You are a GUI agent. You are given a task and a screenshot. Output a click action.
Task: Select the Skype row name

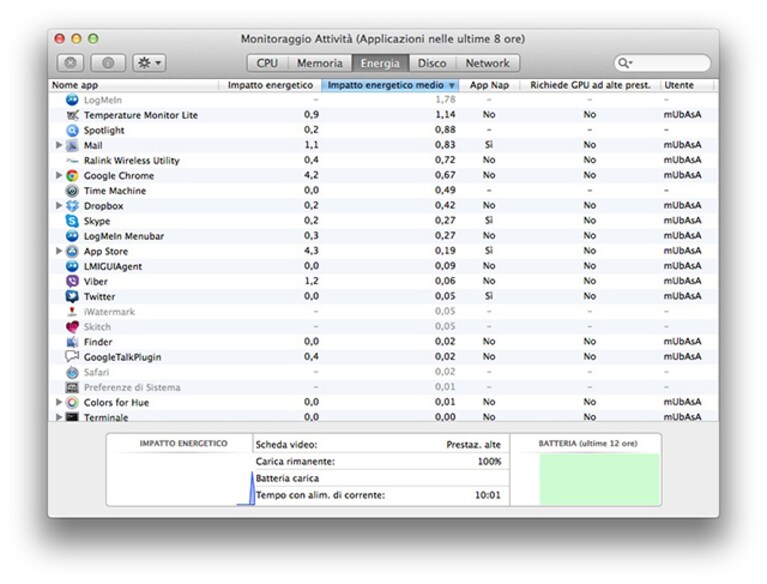(97, 221)
